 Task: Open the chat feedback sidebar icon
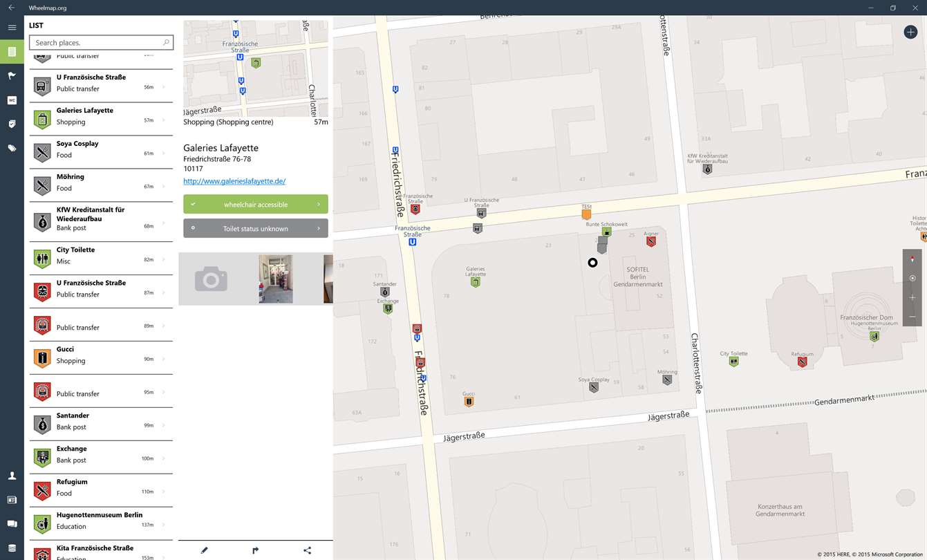(12, 524)
